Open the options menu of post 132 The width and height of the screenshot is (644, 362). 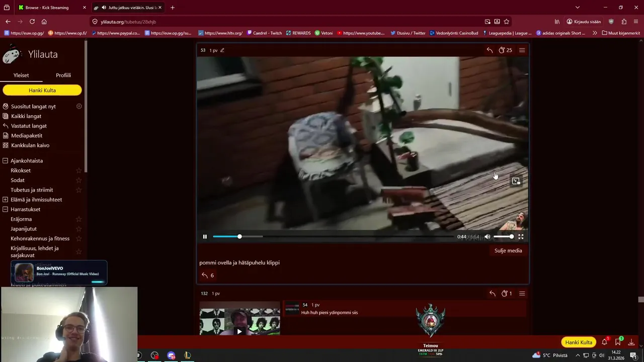522,294
